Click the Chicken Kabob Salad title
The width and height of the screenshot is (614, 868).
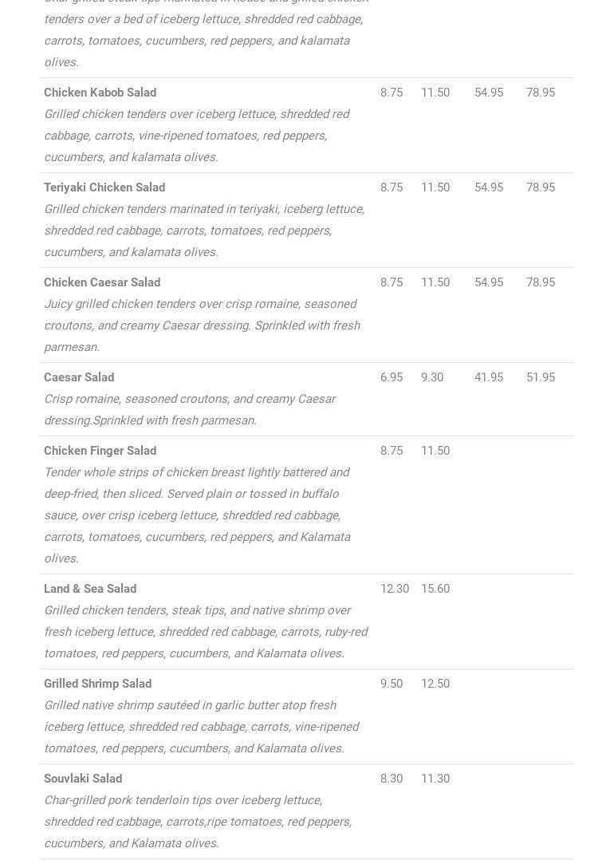pyautogui.click(x=100, y=93)
